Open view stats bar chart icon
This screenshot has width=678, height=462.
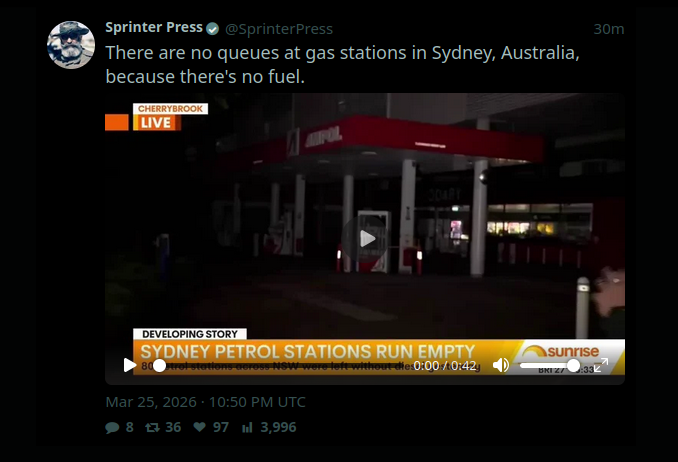point(247,427)
